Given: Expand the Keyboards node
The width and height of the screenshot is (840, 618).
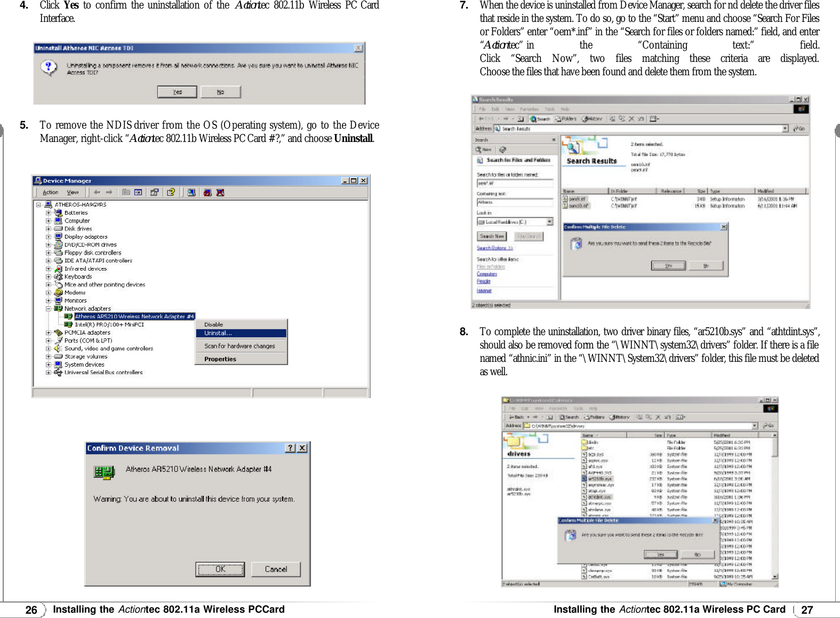Looking at the screenshot, I should click(49, 276).
